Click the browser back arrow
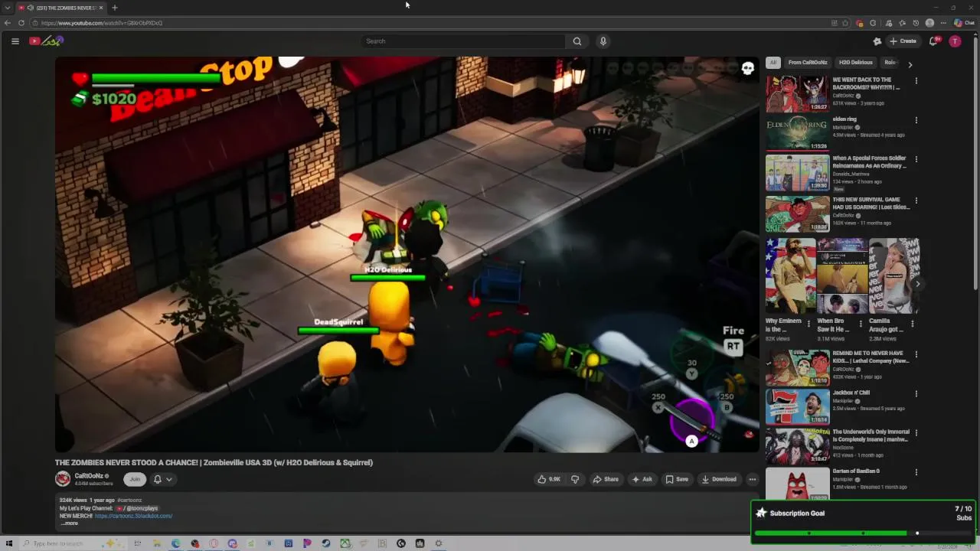The image size is (980, 551). coord(8,23)
